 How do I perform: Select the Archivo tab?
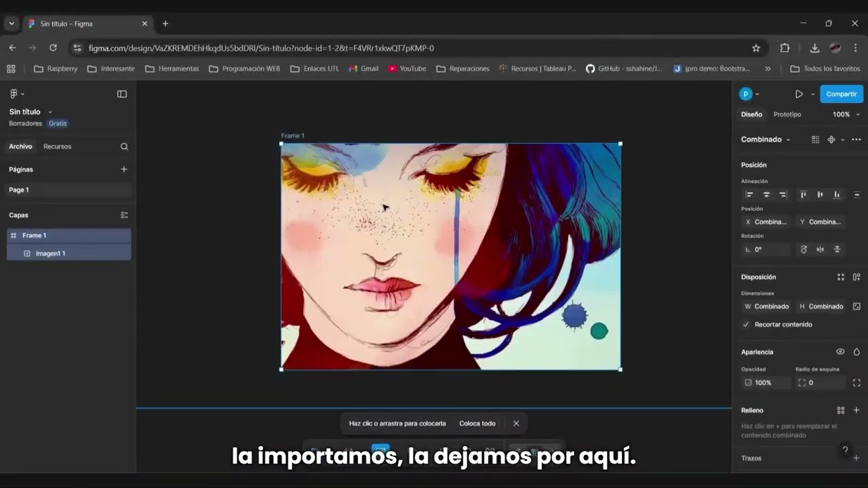click(x=20, y=146)
